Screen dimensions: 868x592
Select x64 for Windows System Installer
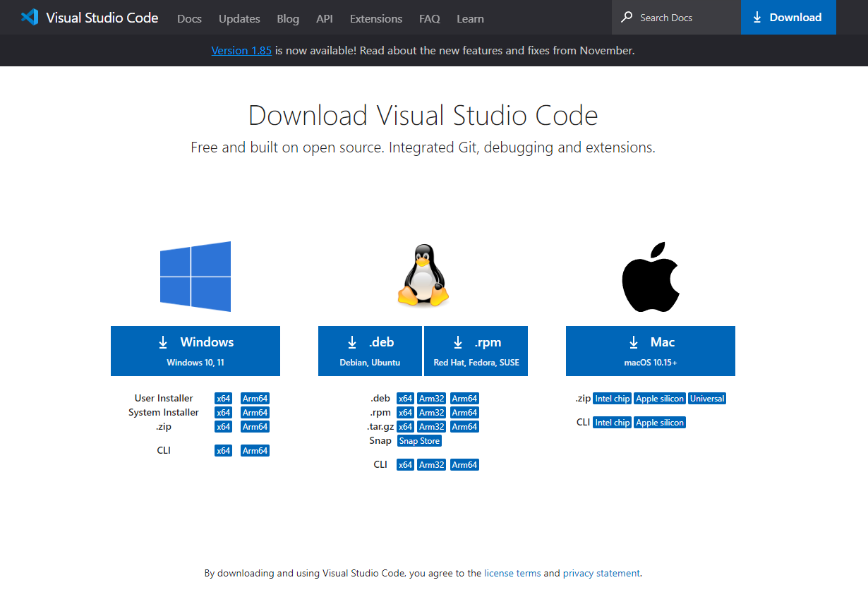coord(224,413)
